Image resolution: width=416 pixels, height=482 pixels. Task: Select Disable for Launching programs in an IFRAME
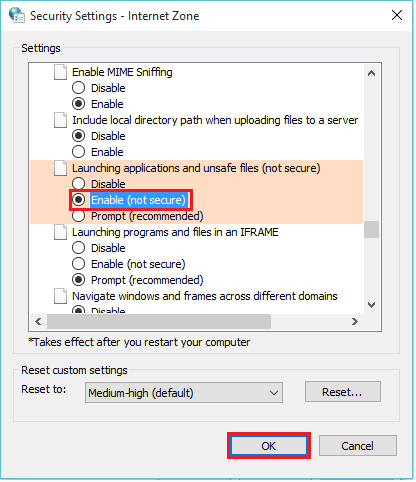[x=99, y=248]
